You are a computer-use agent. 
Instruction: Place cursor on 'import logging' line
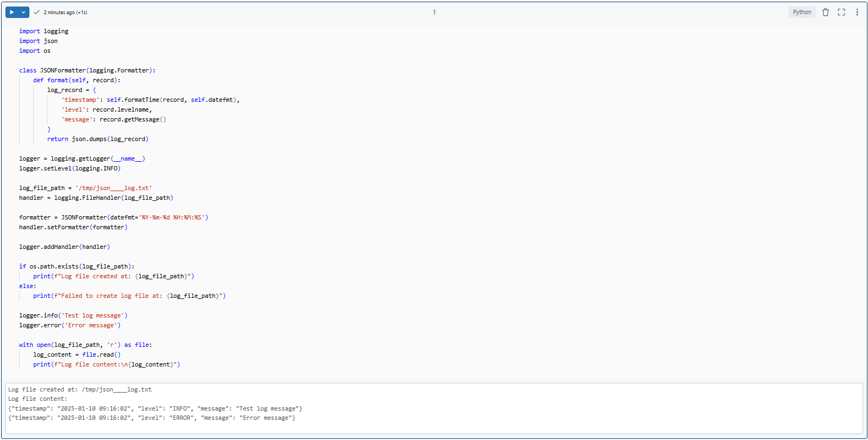coord(44,31)
